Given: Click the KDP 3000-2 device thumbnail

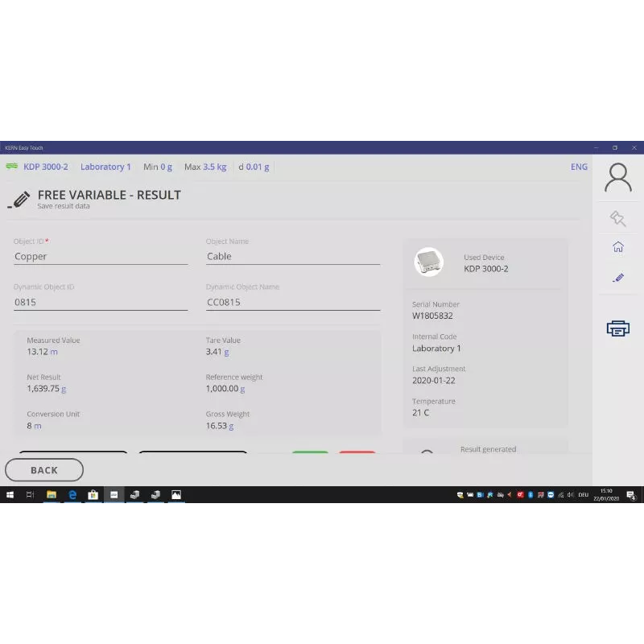Looking at the screenshot, I should tap(428, 262).
